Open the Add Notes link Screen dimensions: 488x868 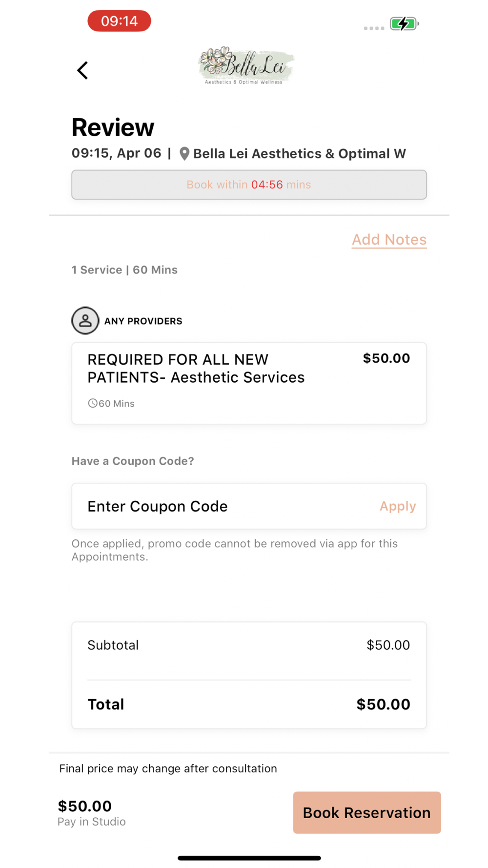(x=389, y=240)
